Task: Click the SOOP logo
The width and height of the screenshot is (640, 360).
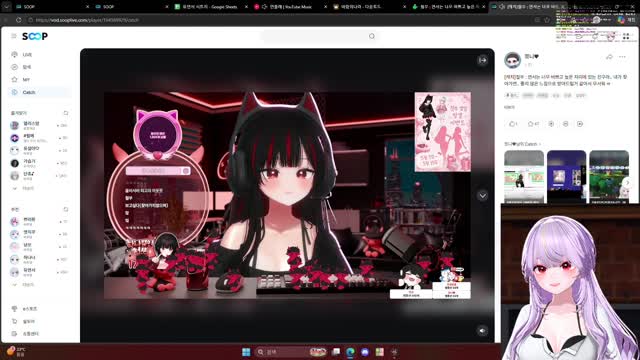Action: point(35,36)
